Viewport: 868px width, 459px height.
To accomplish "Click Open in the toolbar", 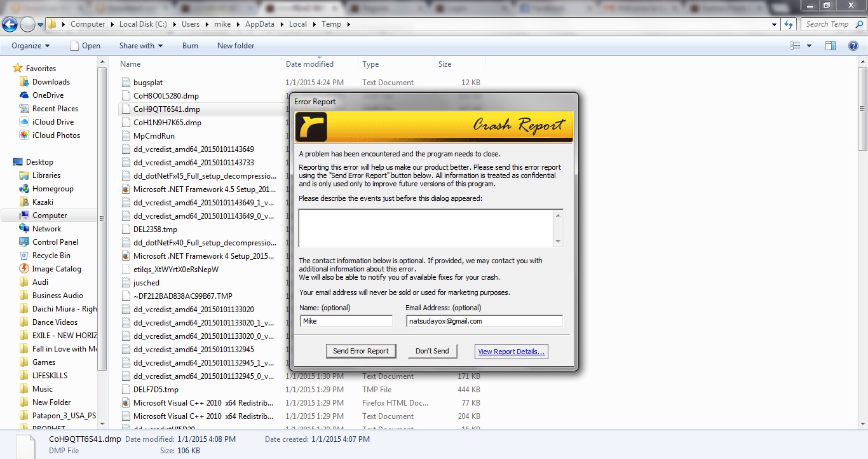I will point(85,46).
